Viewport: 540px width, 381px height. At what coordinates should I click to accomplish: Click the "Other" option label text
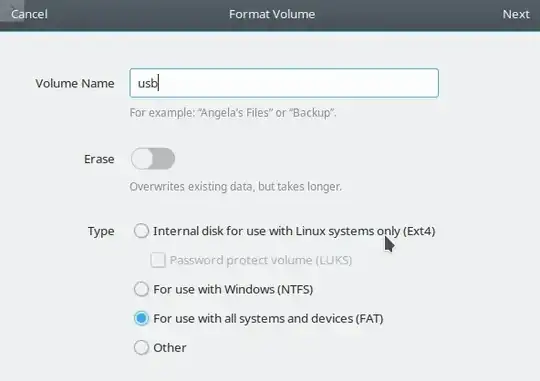(170, 348)
